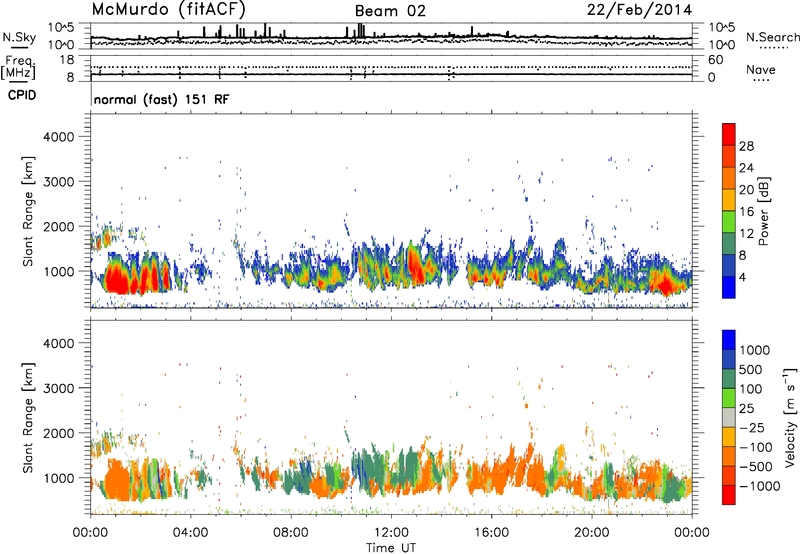Click the '500' value on Velocity colorbar
Image resolution: width=800 pixels, height=554 pixels.
coord(751,369)
